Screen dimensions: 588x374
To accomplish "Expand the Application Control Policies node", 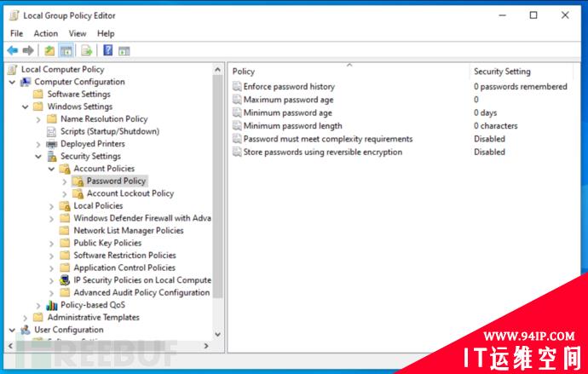I will point(51,268).
